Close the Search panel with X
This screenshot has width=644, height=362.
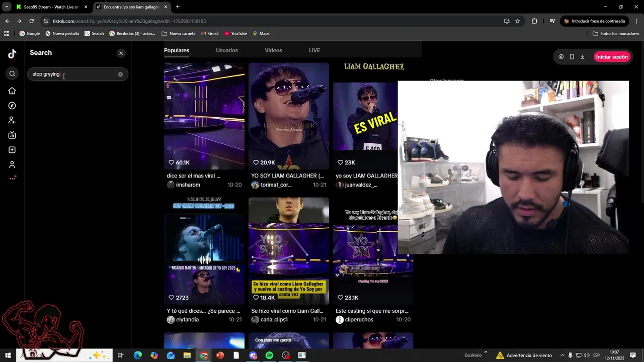(121, 53)
